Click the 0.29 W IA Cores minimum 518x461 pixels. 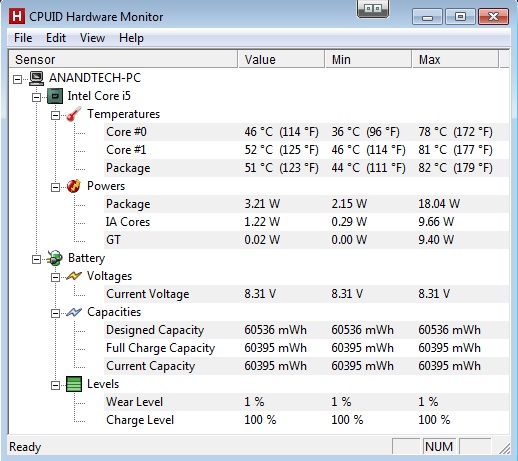pos(349,222)
